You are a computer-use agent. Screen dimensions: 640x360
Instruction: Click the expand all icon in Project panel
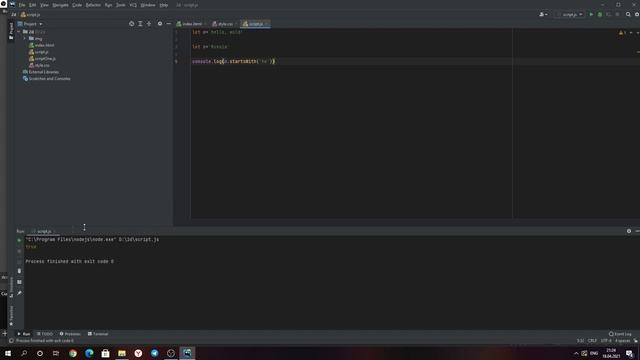(140, 24)
